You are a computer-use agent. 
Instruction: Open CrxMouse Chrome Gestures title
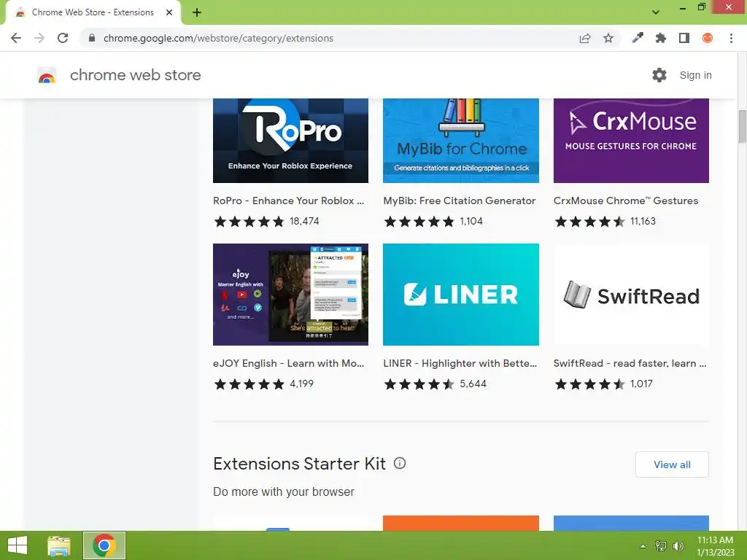[x=625, y=201]
